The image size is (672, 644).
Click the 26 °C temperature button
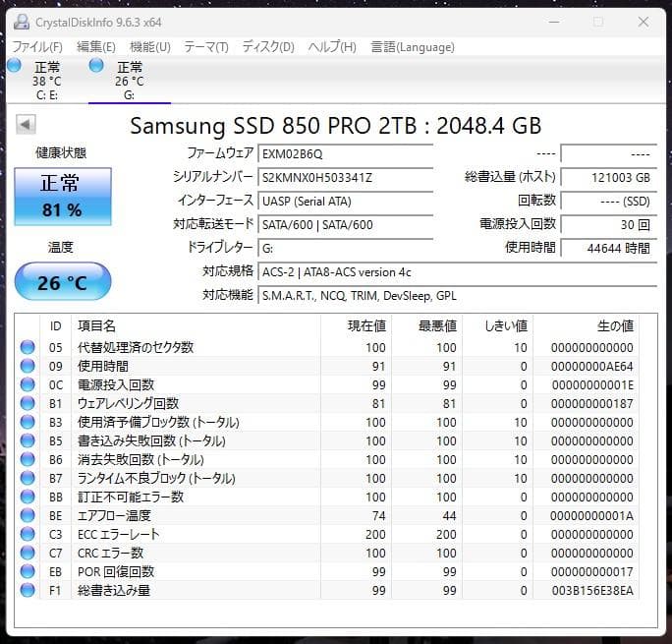point(63,282)
